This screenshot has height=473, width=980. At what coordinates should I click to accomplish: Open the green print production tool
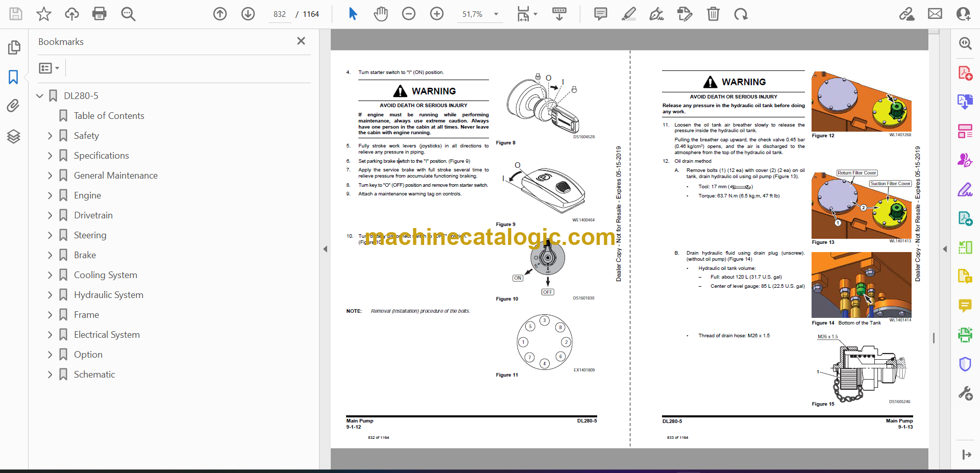pyautogui.click(x=965, y=335)
